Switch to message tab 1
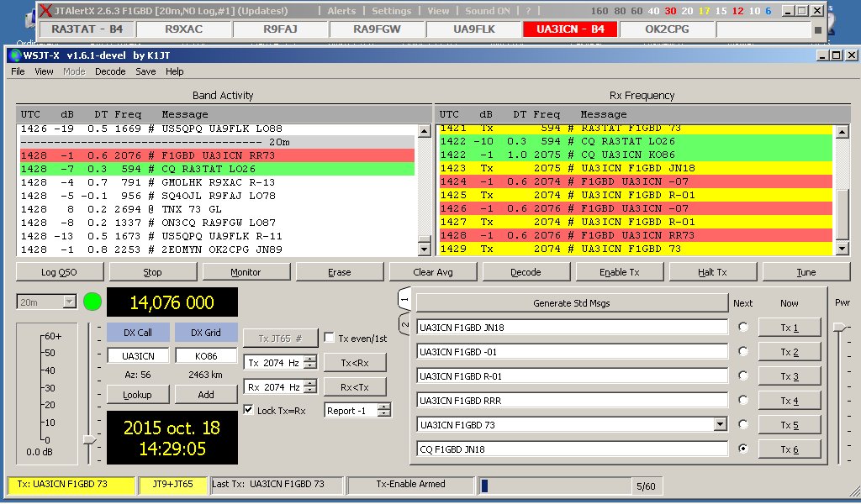Screen dimensions: 861x504 pyautogui.click(x=404, y=299)
